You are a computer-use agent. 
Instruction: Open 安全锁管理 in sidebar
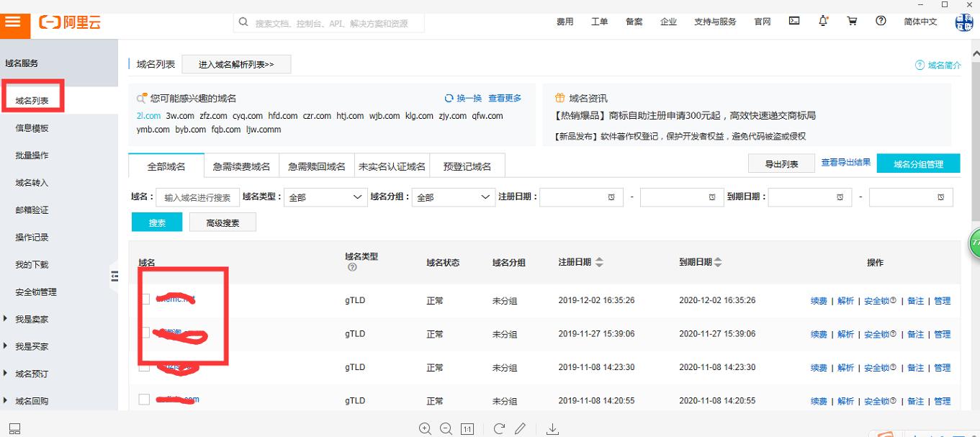coord(36,292)
